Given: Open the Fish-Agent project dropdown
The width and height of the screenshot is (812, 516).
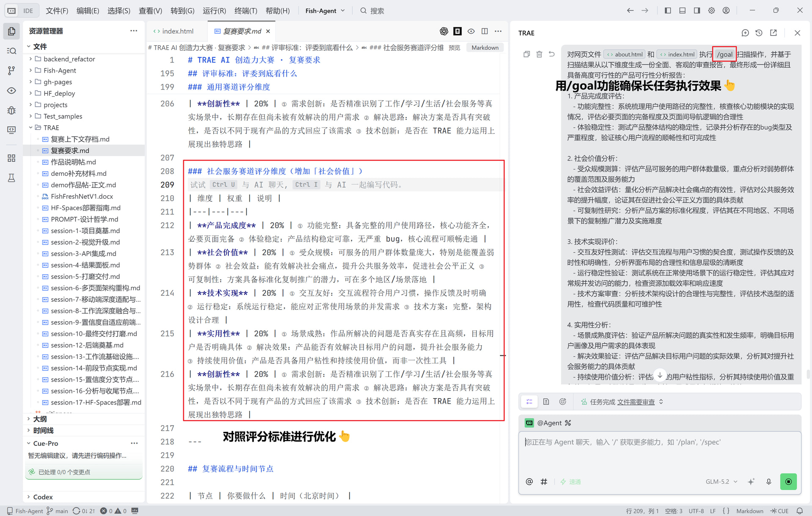Looking at the screenshot, I should [325, 11].
